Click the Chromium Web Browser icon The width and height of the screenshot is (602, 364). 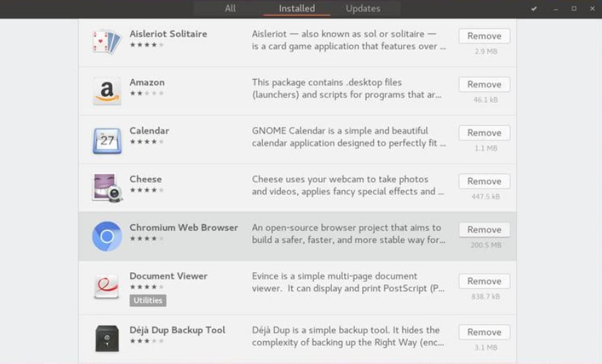(x=107, y=236)
